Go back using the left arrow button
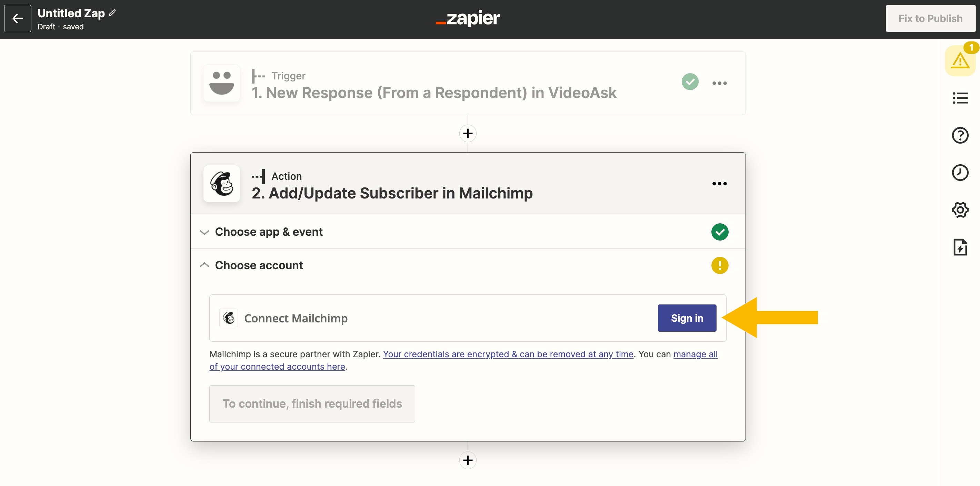The width and height of the screenshot is (980, 486). point(18,18)
